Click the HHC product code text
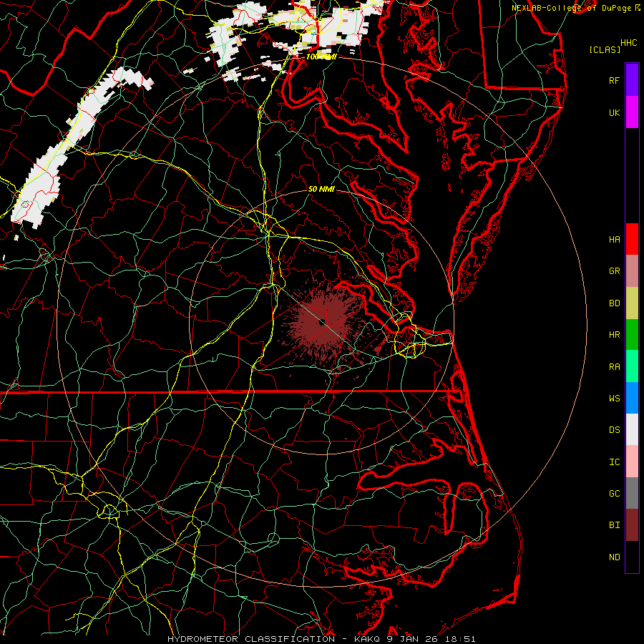Image resolution: width=644 pixels, height=644 pixels. [x=629, y=43]
